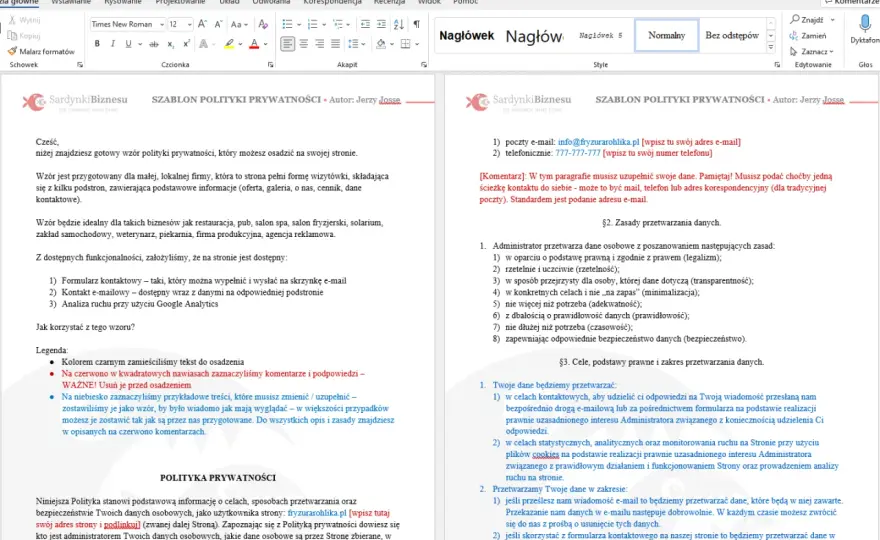
Task: Align text to the right
Action: 319,44
